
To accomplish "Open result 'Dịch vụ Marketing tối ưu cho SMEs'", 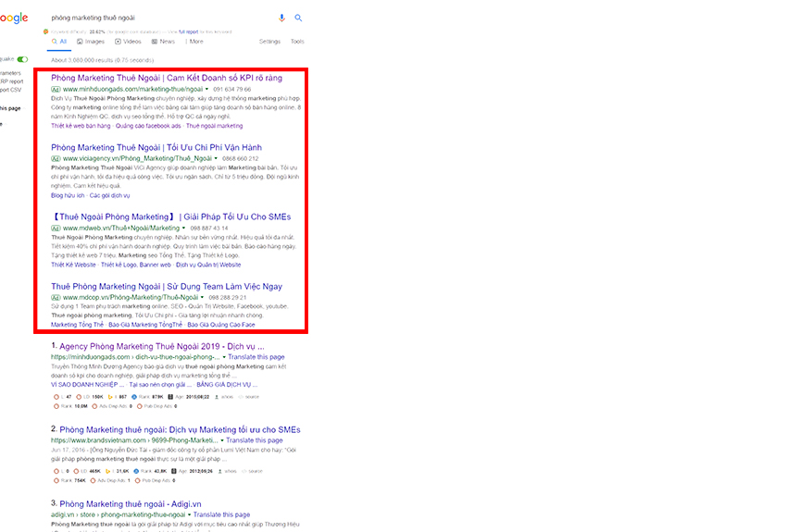I will [x=180, y=429].
